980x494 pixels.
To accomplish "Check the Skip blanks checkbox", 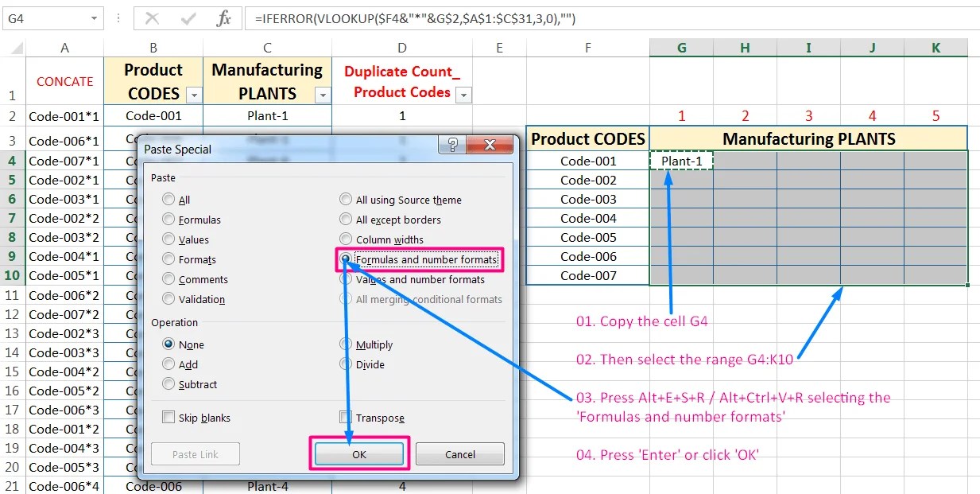I will tap(168, 417).
